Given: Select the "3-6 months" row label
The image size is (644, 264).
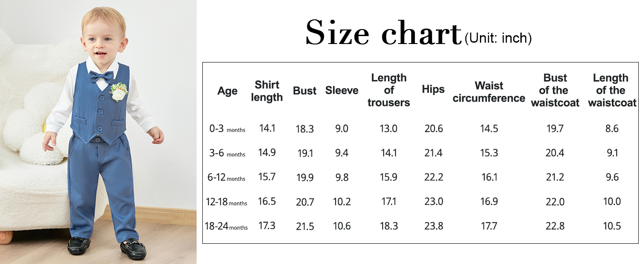Looking at the screenshot, I should [227, 154].
